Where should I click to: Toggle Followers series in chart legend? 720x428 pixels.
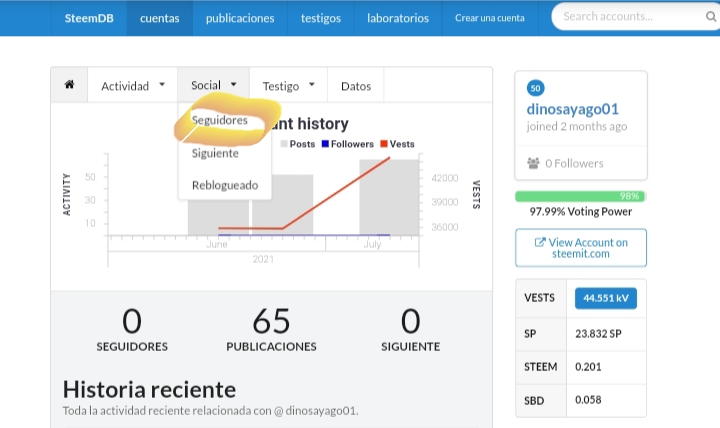(348, 144)
